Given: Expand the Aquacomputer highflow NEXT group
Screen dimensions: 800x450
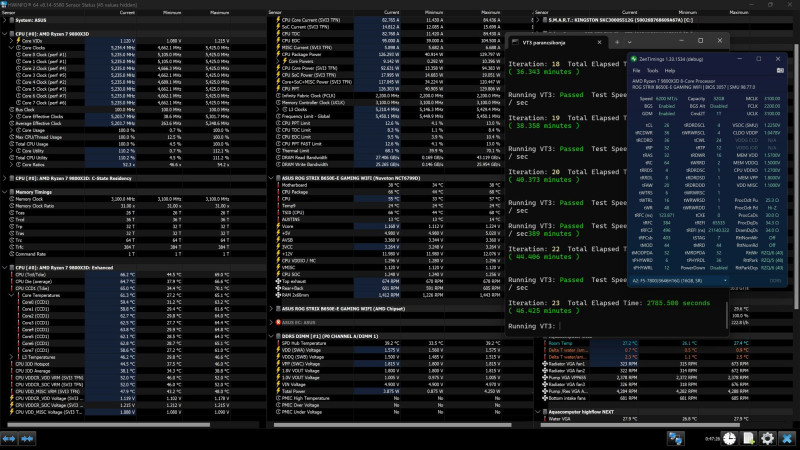Looking at the screenshot, I should (x=538, y=412).
